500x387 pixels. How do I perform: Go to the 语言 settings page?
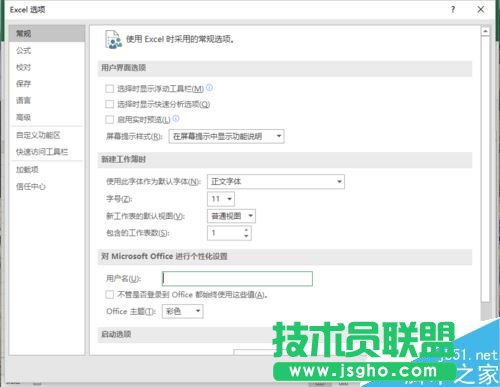coord(47,100)
